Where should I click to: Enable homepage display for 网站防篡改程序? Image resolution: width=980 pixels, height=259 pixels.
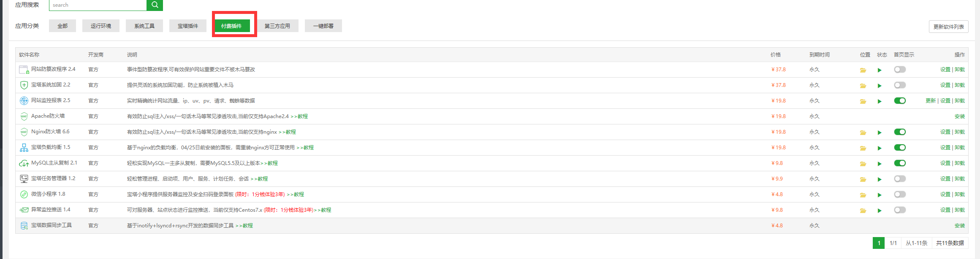(900, 70)
